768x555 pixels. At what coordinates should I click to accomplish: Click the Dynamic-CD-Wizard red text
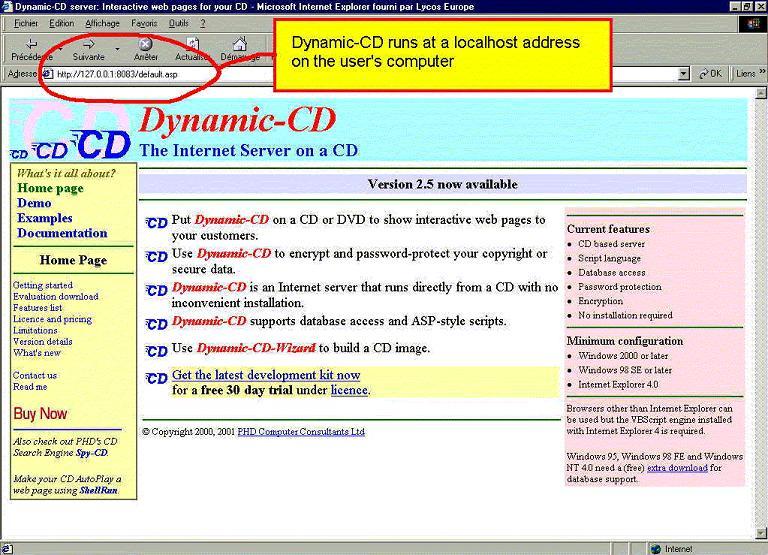pyautogui.click(x=256, y=348)
